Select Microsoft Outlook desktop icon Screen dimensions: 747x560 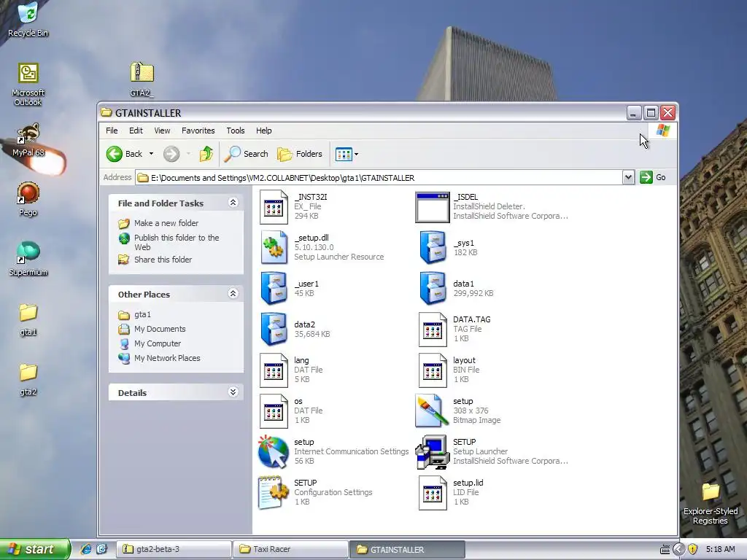28,85
